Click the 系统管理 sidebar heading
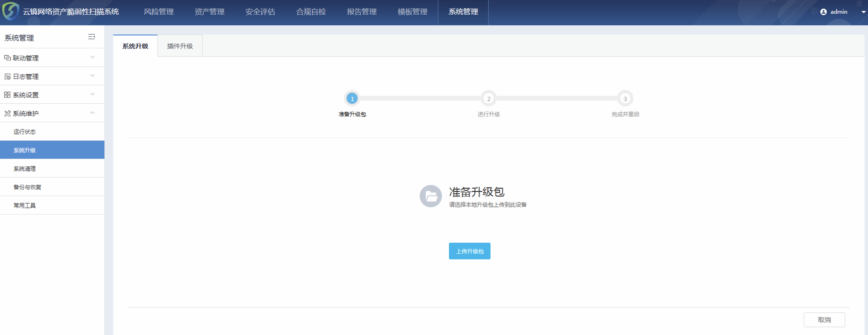Viewport: 868px width, 335px height. pos(19,38)
